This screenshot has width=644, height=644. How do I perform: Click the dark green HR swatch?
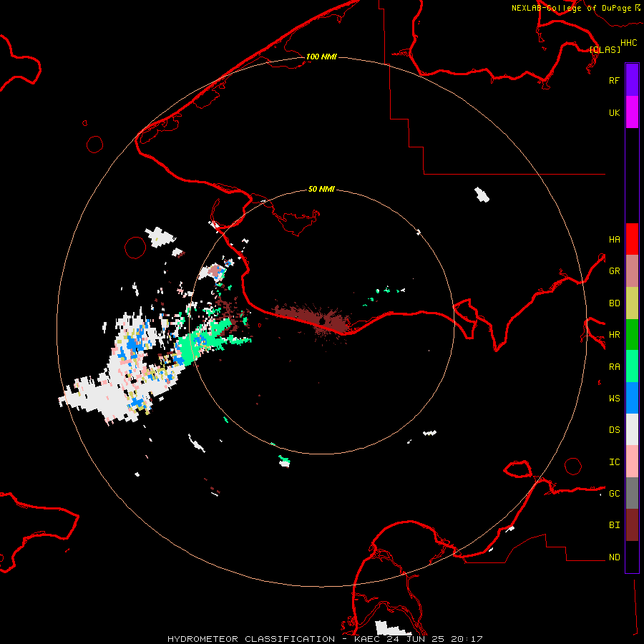pos(632,335)
